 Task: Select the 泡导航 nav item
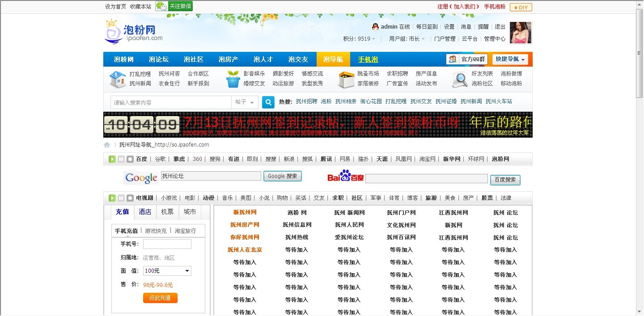[x=333, y=59]
